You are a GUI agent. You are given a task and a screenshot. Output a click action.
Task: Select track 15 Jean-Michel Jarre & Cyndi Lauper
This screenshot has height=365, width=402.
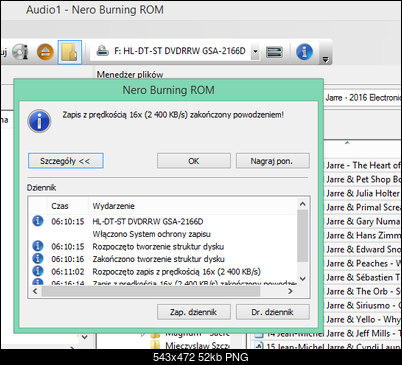(x=327, y=346)
